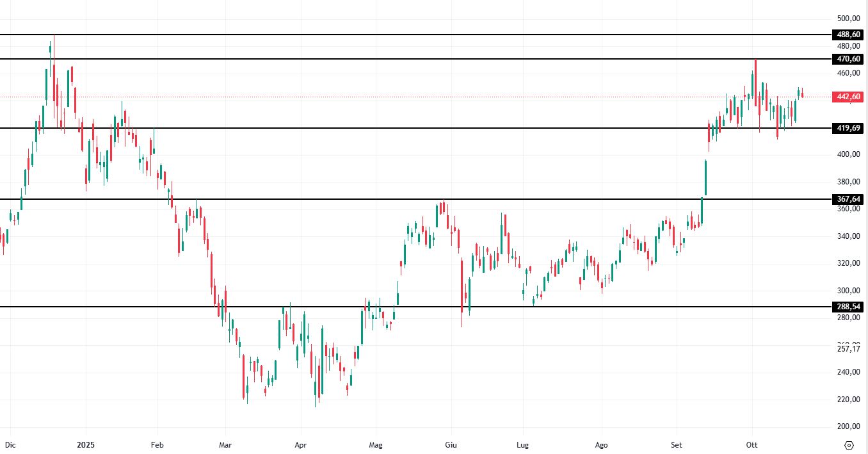
Task: Click the Lug marker on time axis
Action: coord(523,444)
